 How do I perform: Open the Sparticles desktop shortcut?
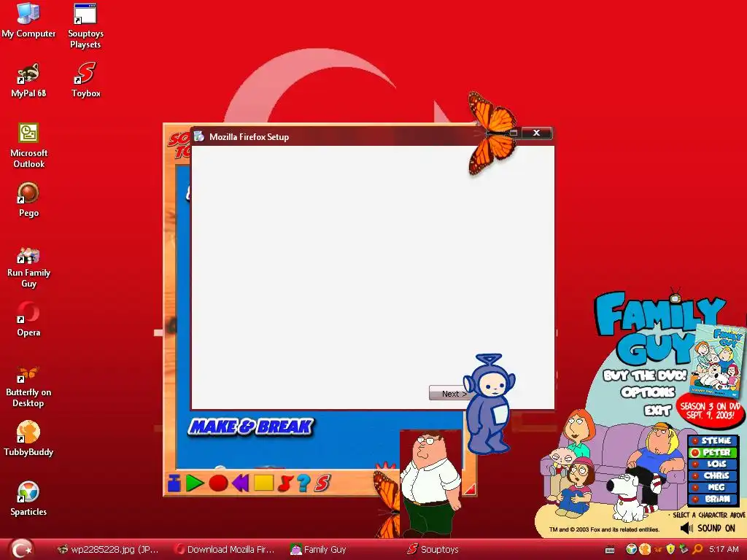pos(28,499)
